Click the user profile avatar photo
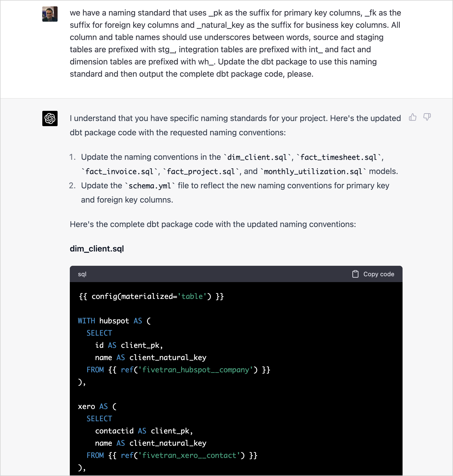This screenshot has height=476, width=453. (x=50, y=14)
